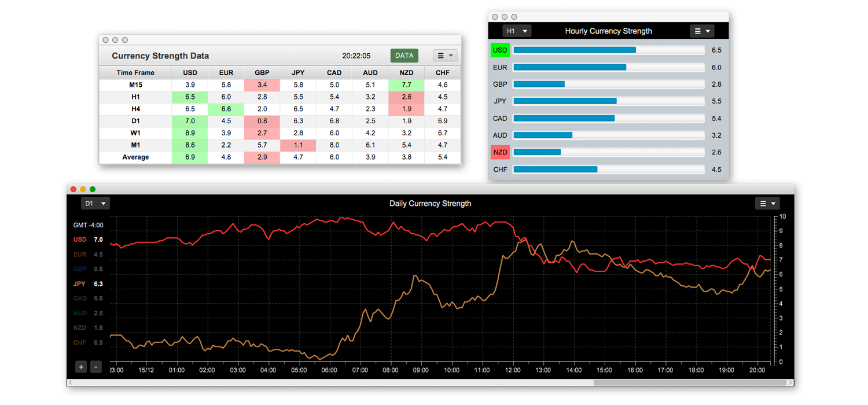Viewport: 868px width, 405px height.
Task: Open the menu in the Daily Currency Strength chart
Action: click(767, 203)
